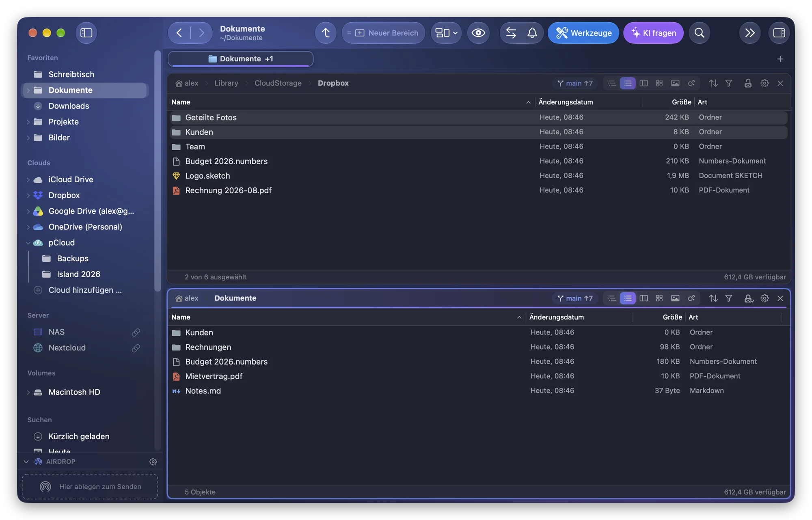Click the Werkzeuge button

pyautogui.click(x=583, y=33)
